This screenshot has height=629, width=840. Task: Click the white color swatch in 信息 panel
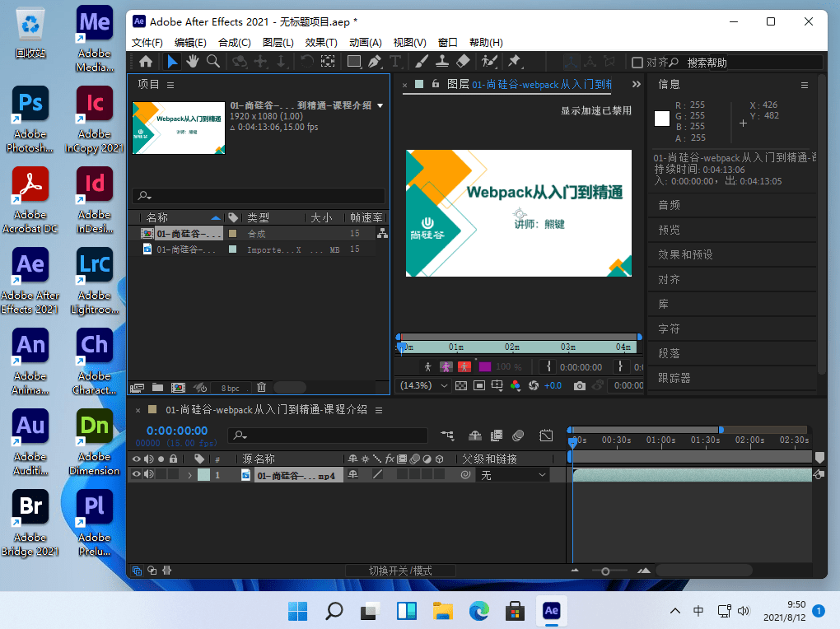coord(662,119)
